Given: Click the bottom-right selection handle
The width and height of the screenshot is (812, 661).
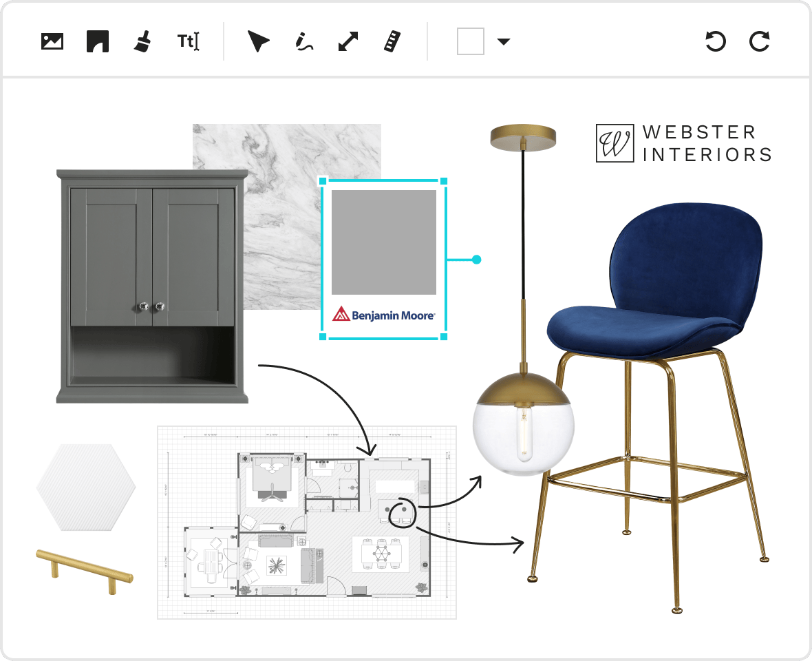Looking at the screenshot, I should [x=444, y=337].
